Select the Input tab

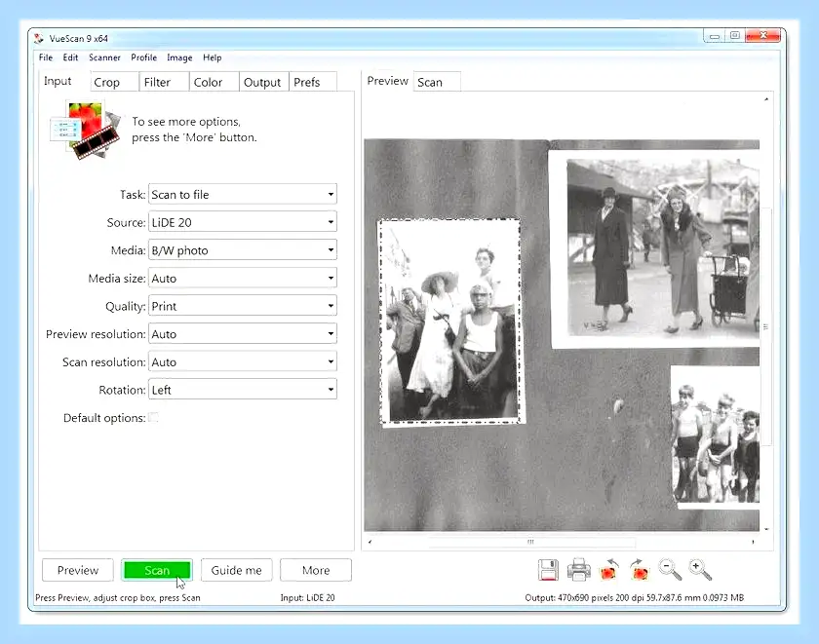(64, 81)
